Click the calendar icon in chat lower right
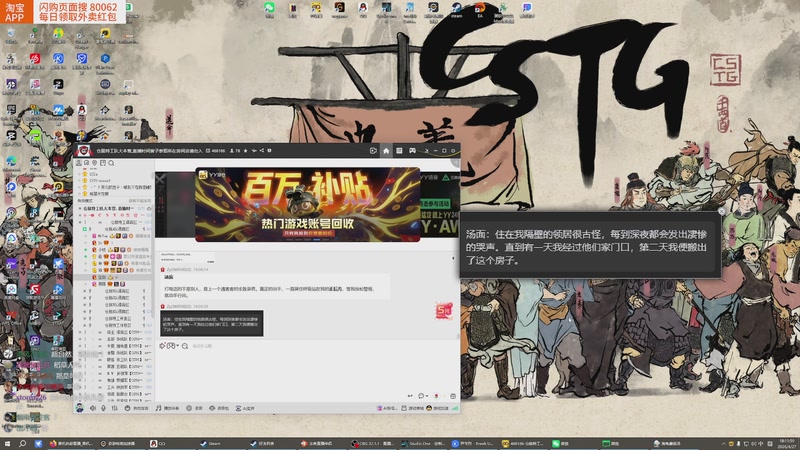 453,396
